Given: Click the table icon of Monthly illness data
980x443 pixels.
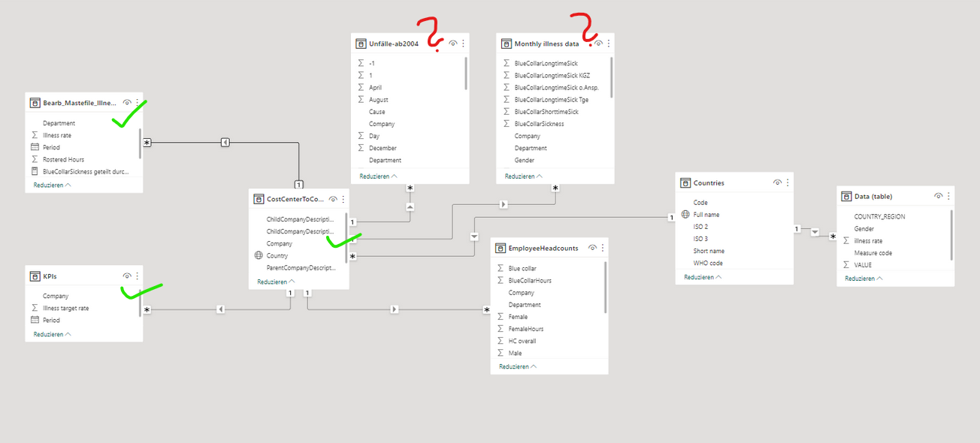Looking at the screenshot, I should click(506, 44).
